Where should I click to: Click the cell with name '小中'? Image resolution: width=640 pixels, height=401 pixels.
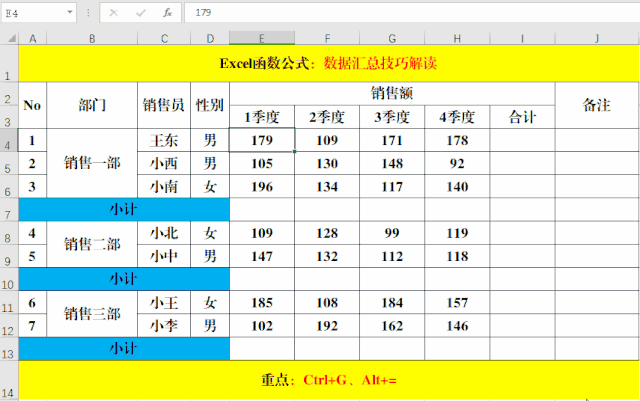(x=164, y=256)
